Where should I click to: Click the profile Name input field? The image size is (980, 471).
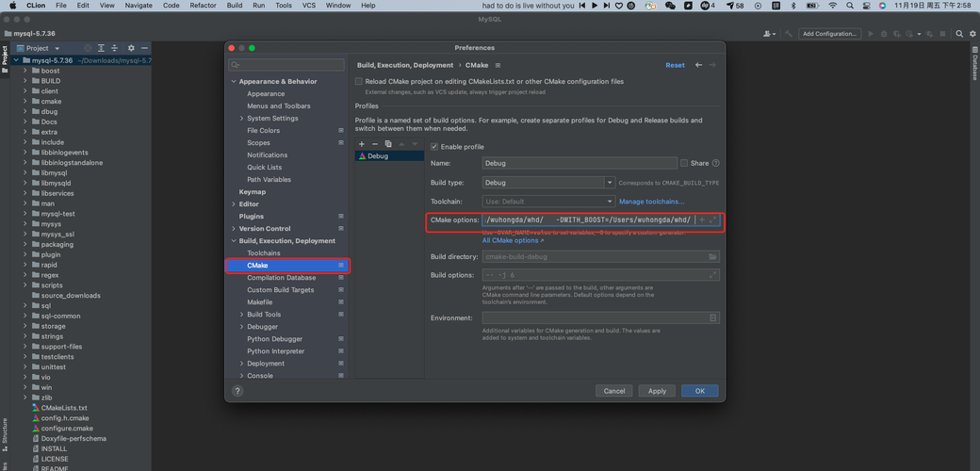tap(580, 163)
